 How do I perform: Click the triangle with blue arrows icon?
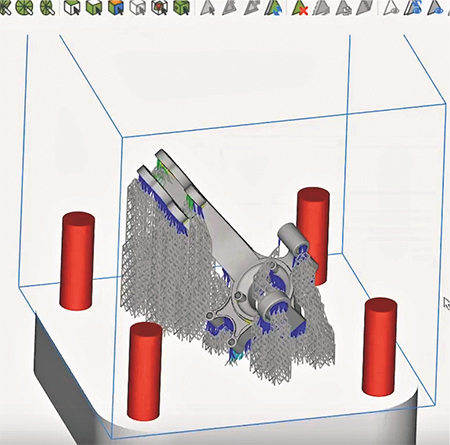(413, 8)
